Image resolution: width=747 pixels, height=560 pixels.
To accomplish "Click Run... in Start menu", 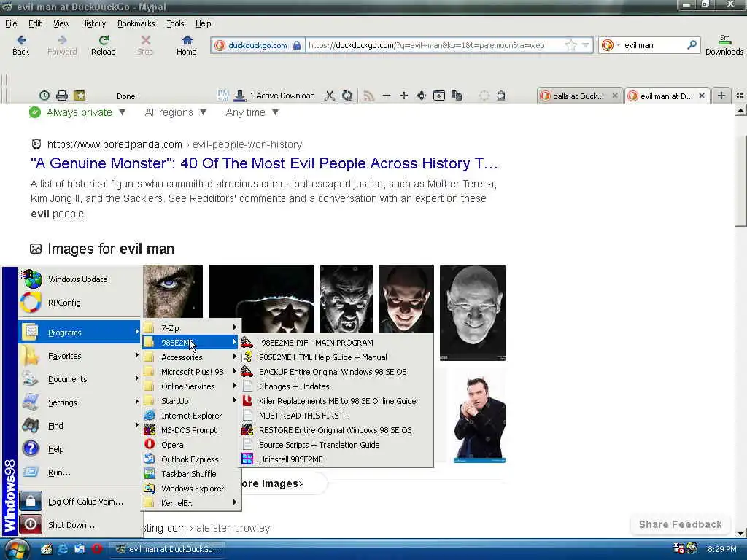I will pyautogui.click(x=80, y=472).
